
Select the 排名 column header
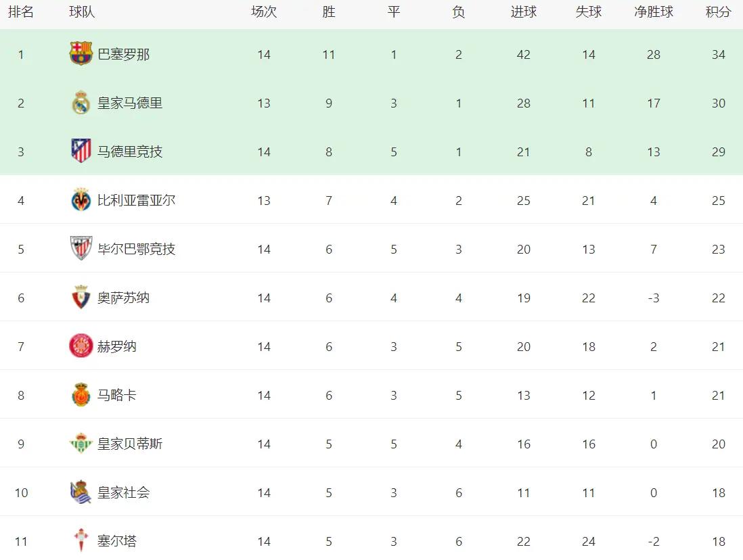pos(21,12)
